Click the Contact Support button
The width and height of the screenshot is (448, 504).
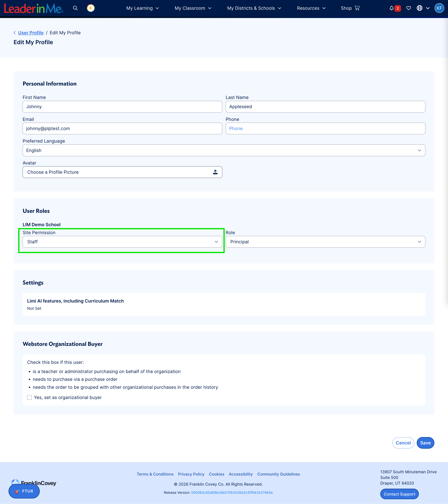399,494
